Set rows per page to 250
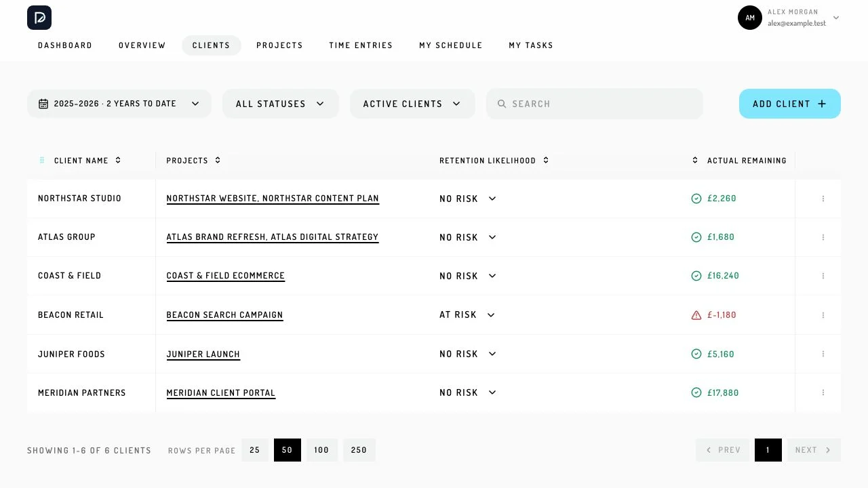 [x=359, y=450]
